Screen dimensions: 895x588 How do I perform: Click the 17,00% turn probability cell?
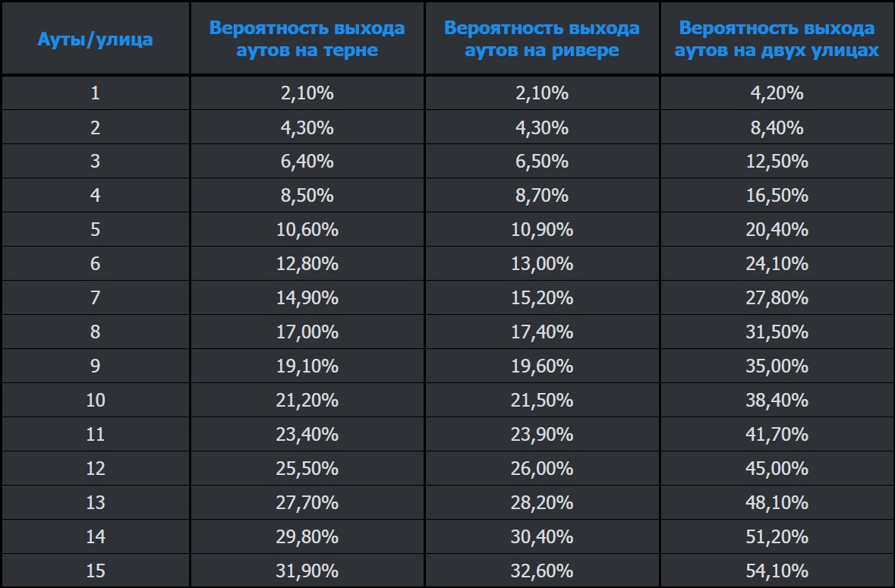(307, 332)
